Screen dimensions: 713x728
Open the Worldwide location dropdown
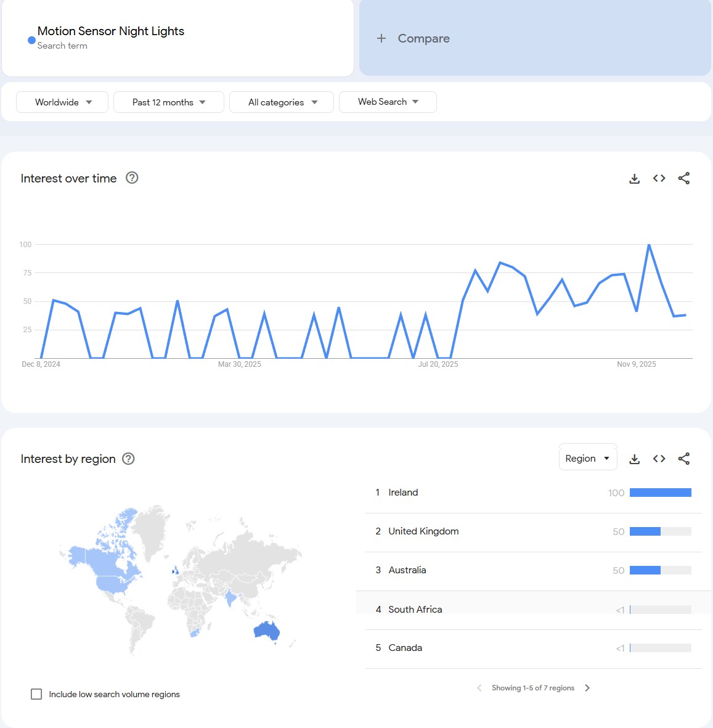click(62, 102)
